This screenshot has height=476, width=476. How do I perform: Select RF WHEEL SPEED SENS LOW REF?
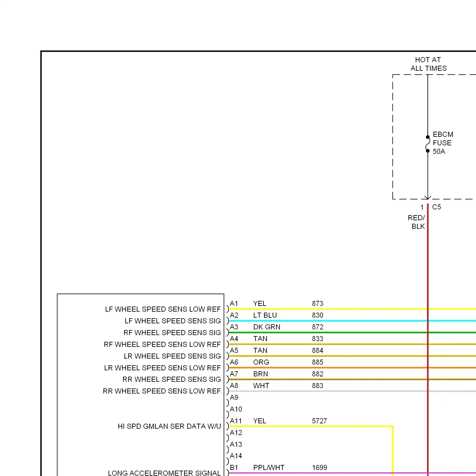(162, 344)
